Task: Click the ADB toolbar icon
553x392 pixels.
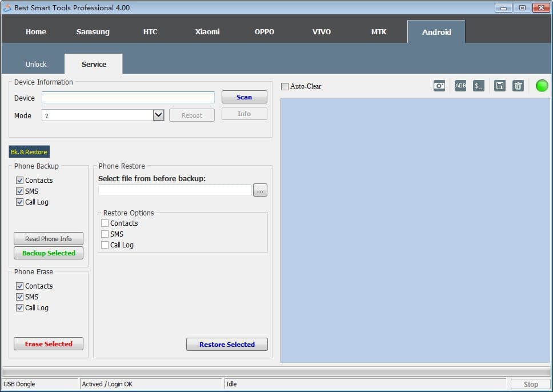Action: (460, 86)
